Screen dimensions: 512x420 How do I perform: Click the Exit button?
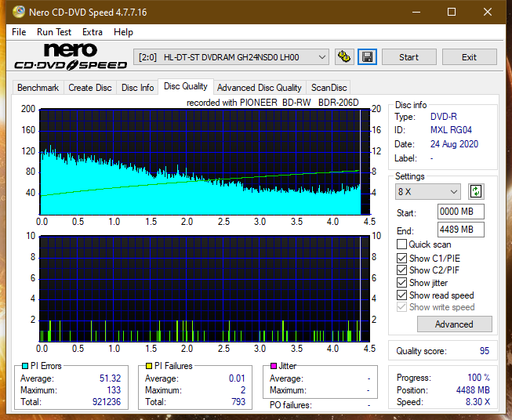[469, 57]
